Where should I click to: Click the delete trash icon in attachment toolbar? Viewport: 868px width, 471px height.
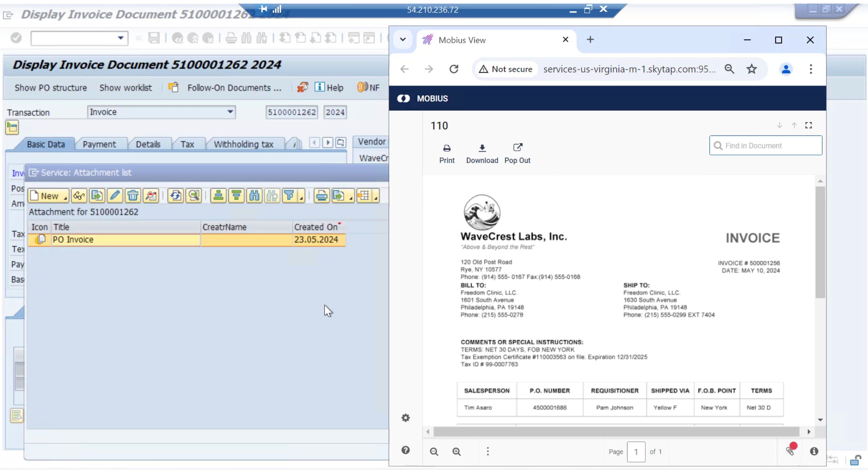(133, 195)
